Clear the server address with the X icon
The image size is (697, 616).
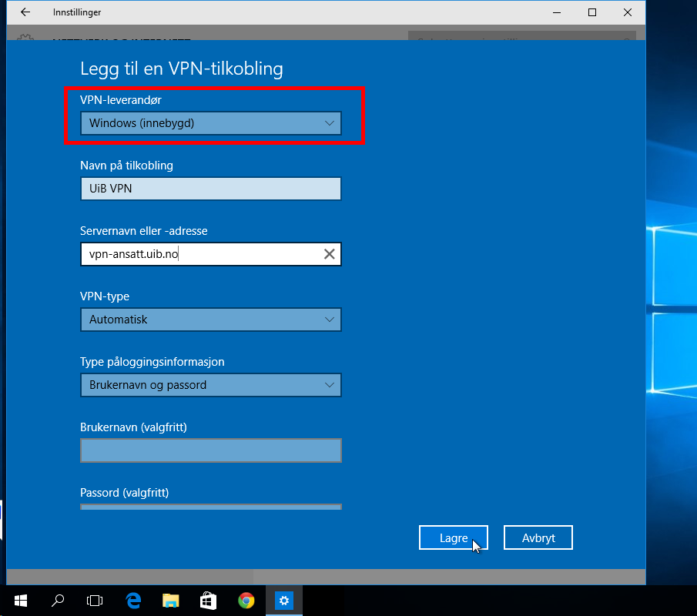point(329,254)
